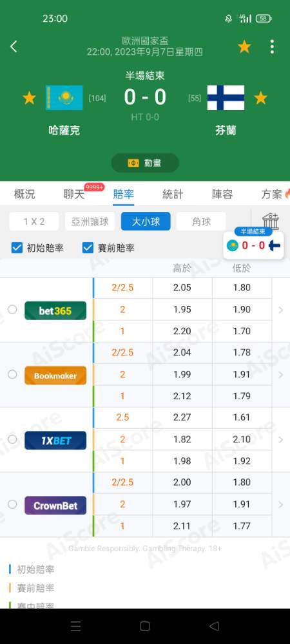Screen dimensions: 290x644
Task: Tap the star beside the Finland flag
Action: tap(260, 98)
